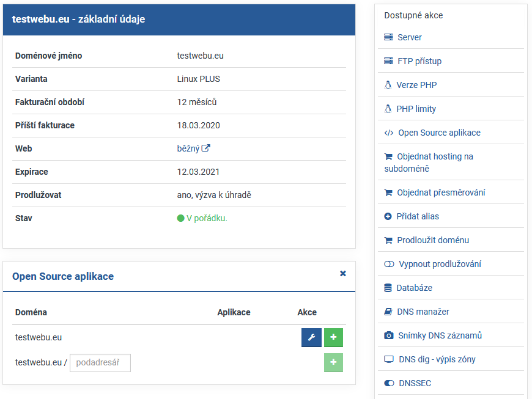Viewport: 532px width, 399px height.
Task: Open Databáze section
Action: point(414,288)
